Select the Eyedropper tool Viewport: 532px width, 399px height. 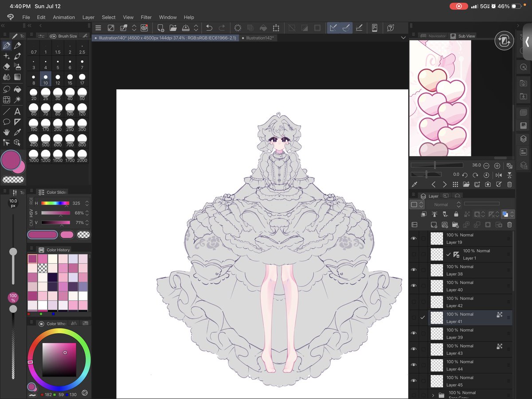[17, 132]
